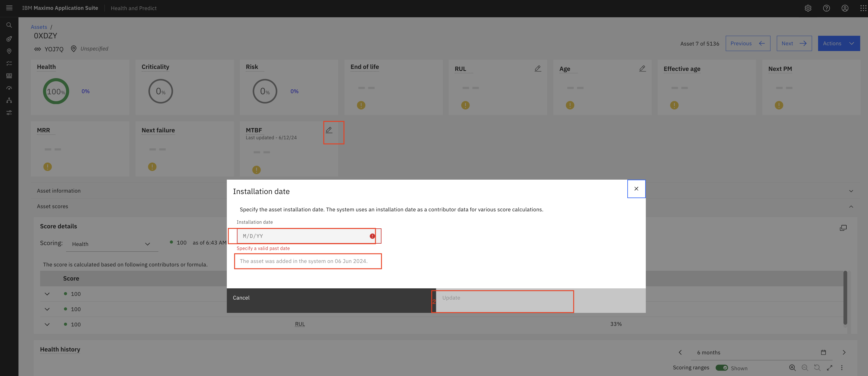This screenshot has width=868, height=376.
Task: Open the app switcher grid icon
Action: coord(863,8)
